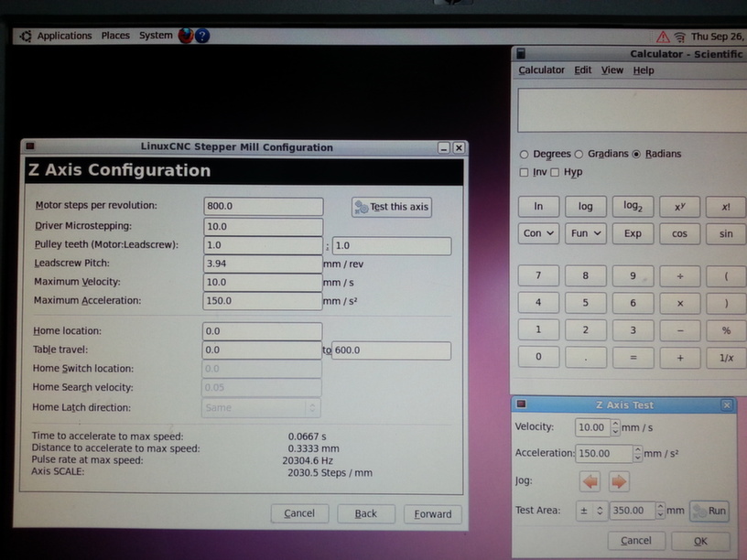Click the Back button
747x560 pixels.
pos(366,514)
